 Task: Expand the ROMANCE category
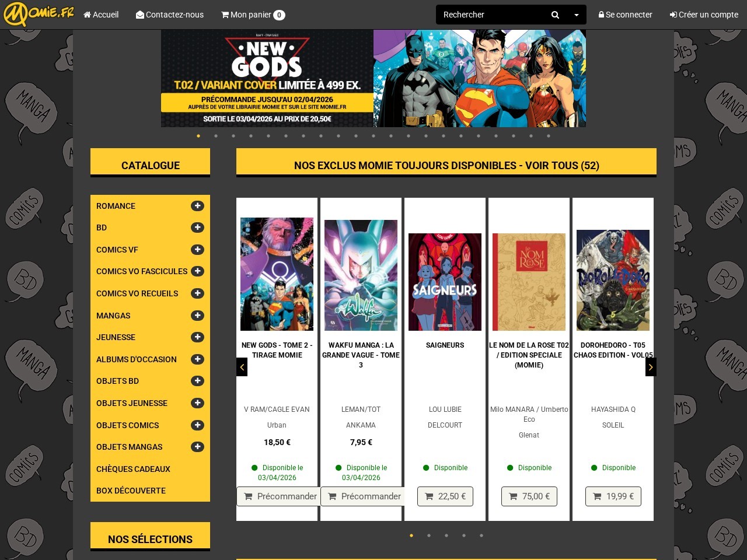(x=197, y=206)
